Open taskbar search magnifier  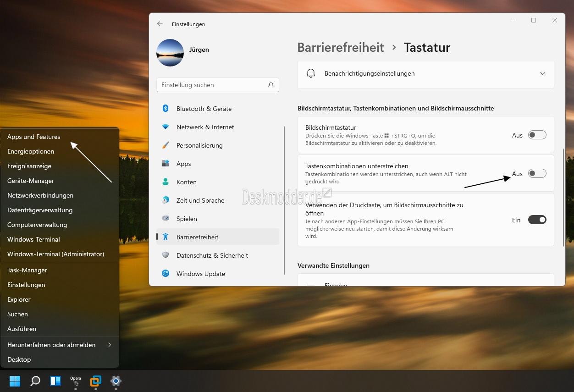[35, 381]
